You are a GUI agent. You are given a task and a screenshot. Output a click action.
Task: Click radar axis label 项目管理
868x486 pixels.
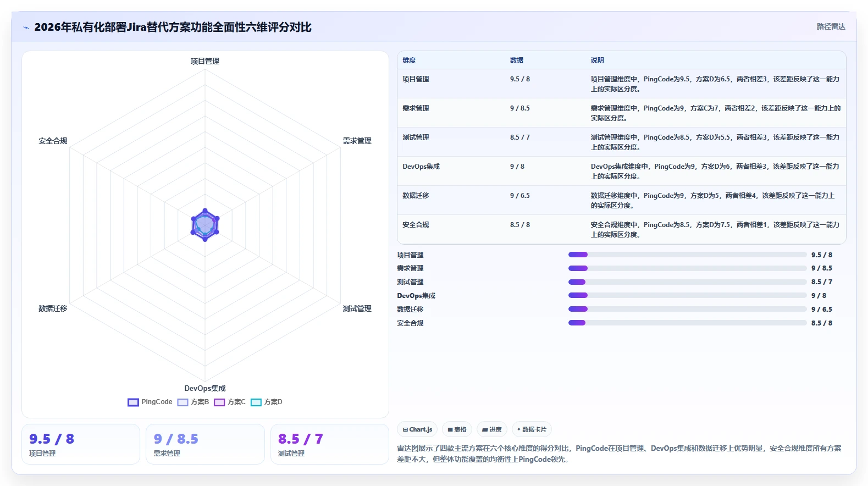pyautogui.click(x=205, y=62)
